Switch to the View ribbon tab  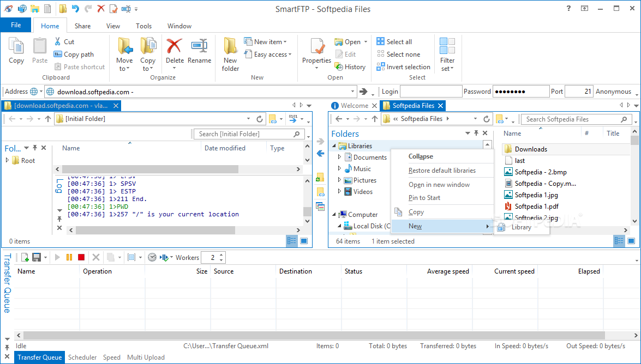[x=113, y=26]
